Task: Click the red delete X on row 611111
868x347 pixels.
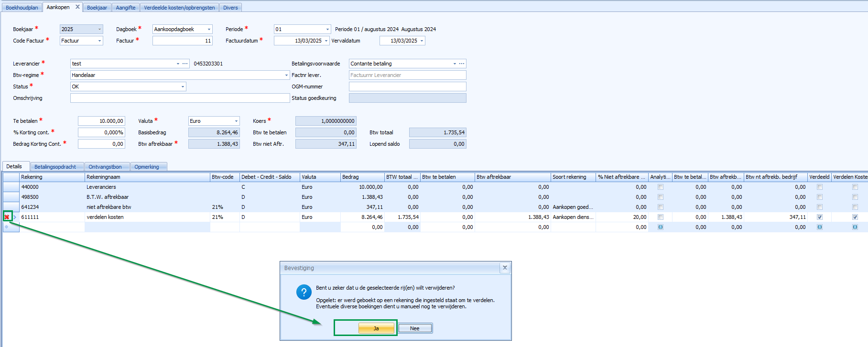Action: 7,217
